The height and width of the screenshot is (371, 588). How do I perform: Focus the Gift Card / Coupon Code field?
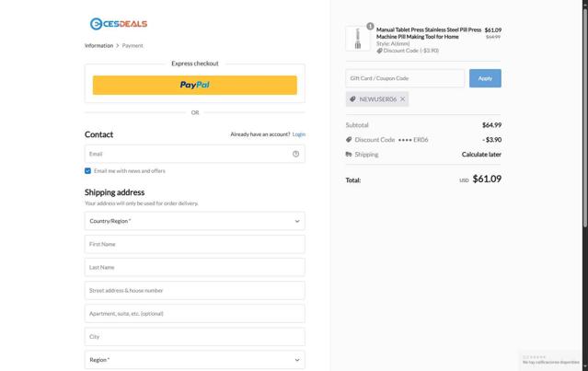pyautogui.click(x=405, y=78)
